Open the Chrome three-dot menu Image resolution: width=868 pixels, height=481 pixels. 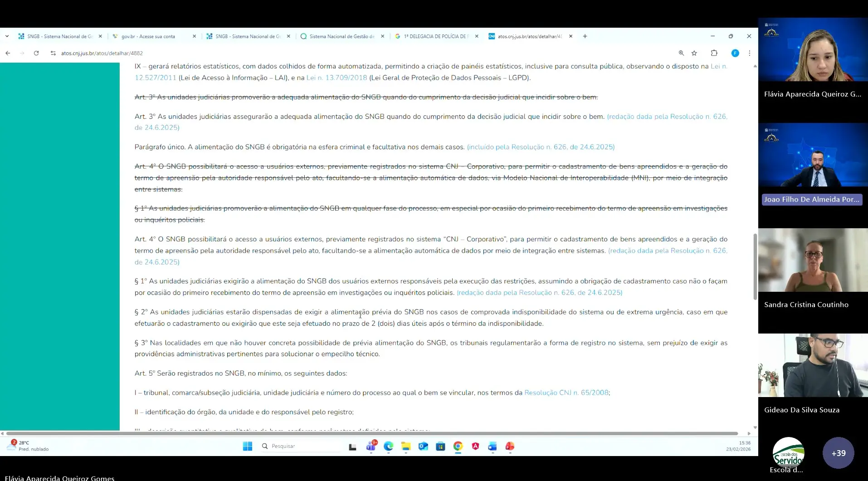749,53
